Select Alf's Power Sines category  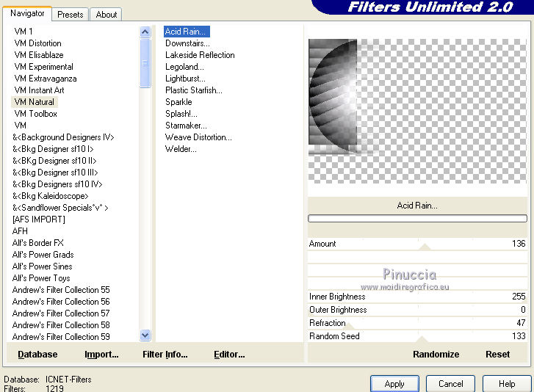click(x=42, y=266)
